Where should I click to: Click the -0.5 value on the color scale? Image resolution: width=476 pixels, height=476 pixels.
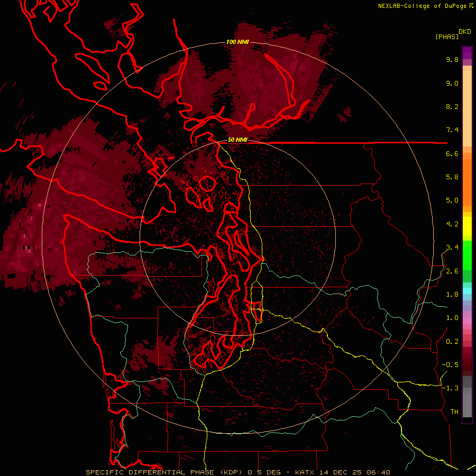tap(450, 365)
